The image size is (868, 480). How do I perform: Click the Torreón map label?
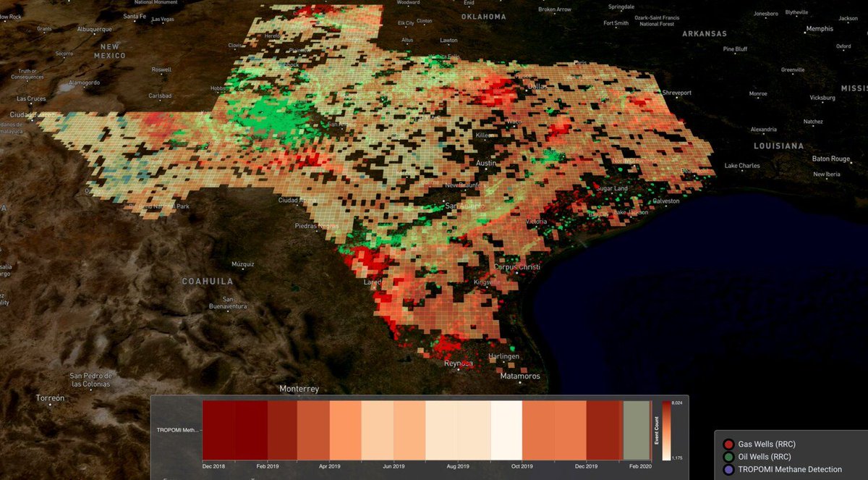51,398
